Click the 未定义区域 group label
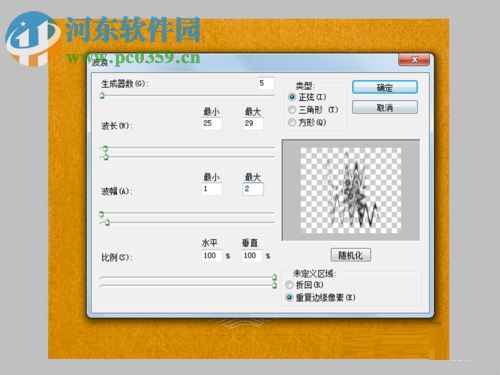This screenshot has width=500, height=375. point(314,274)
